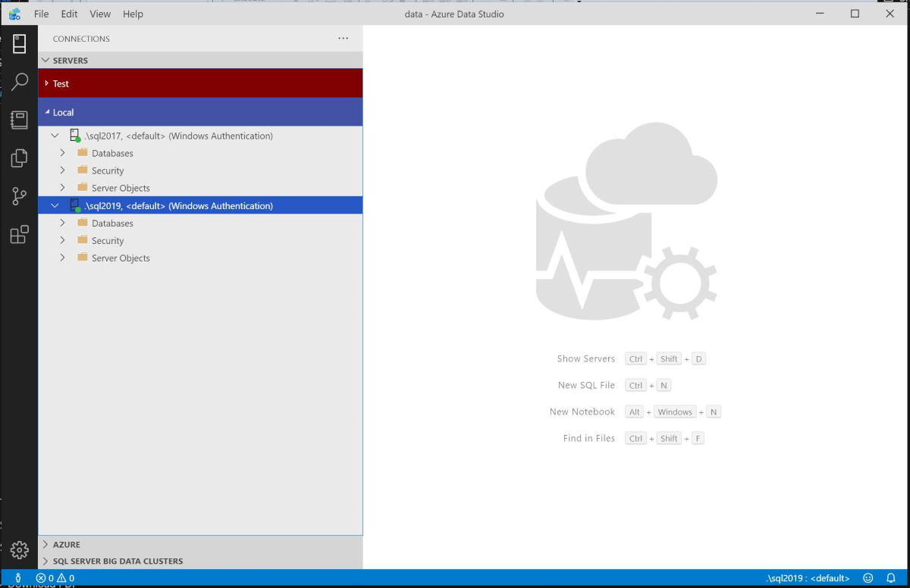
Task: Click folder icon of Server Objects under sql2019
Action: pyautogui.click(x=83, y=258)
